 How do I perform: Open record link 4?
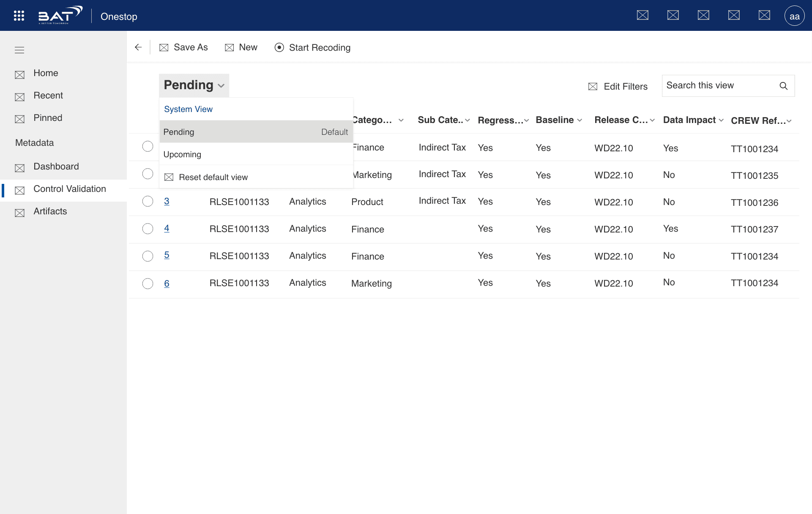point(167,228)
